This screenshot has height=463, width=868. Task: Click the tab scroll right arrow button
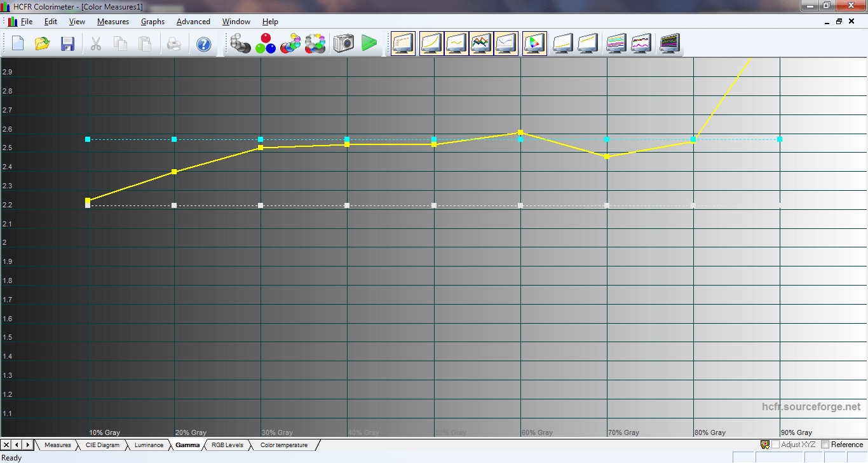point(27,445)
